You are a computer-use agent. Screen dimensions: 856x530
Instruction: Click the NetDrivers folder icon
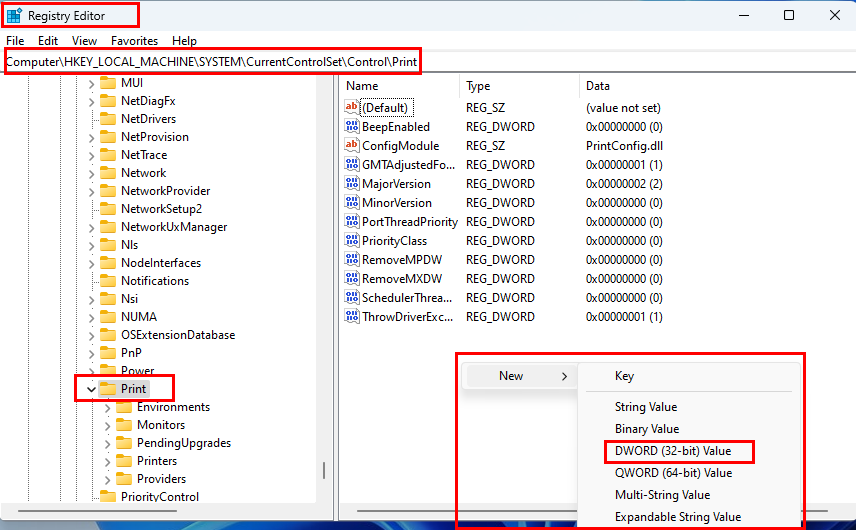pos(108,118)
